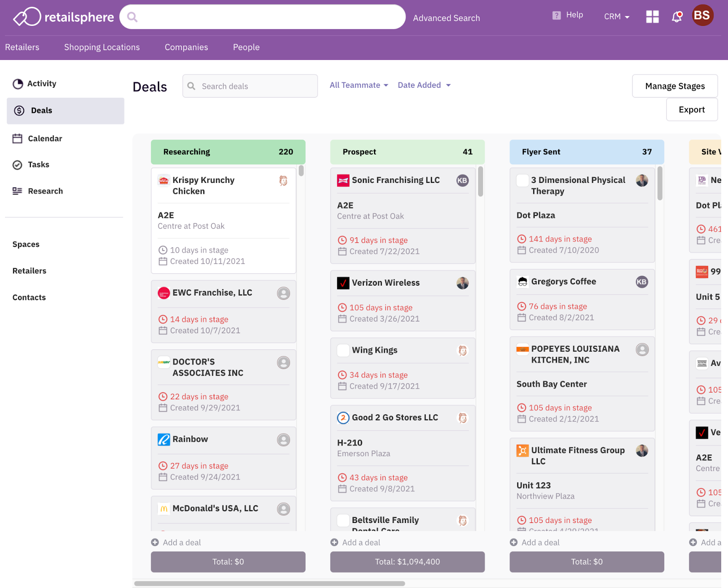Open the Help question mark icon

pos(556,15)
